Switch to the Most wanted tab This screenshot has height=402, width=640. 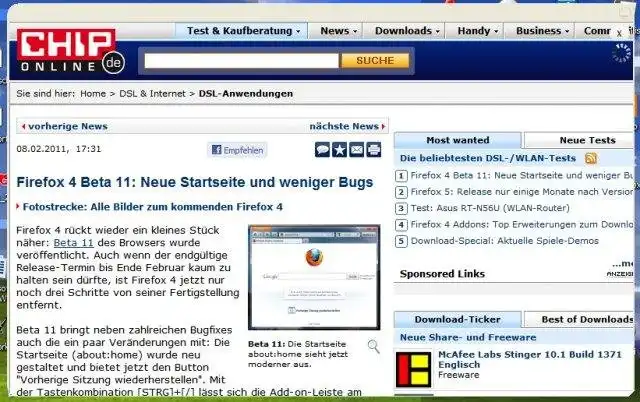click(458, 140)
